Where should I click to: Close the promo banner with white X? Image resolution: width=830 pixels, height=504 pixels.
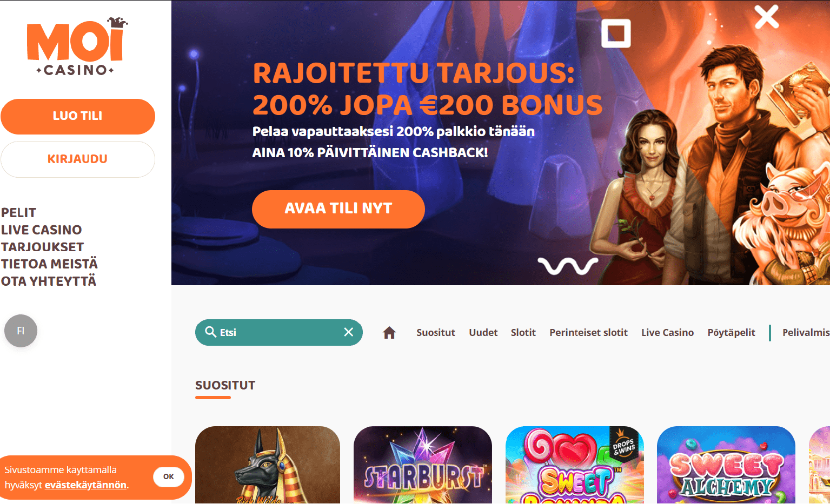pos(767,17)
